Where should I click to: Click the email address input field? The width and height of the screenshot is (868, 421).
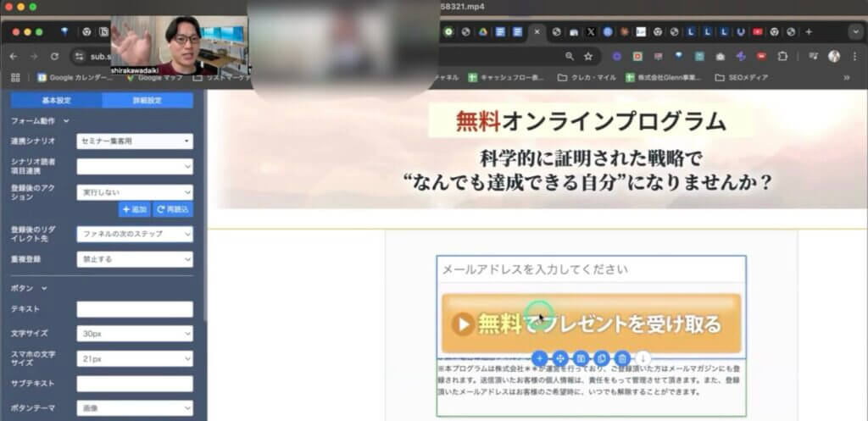[x=591, y=269]
